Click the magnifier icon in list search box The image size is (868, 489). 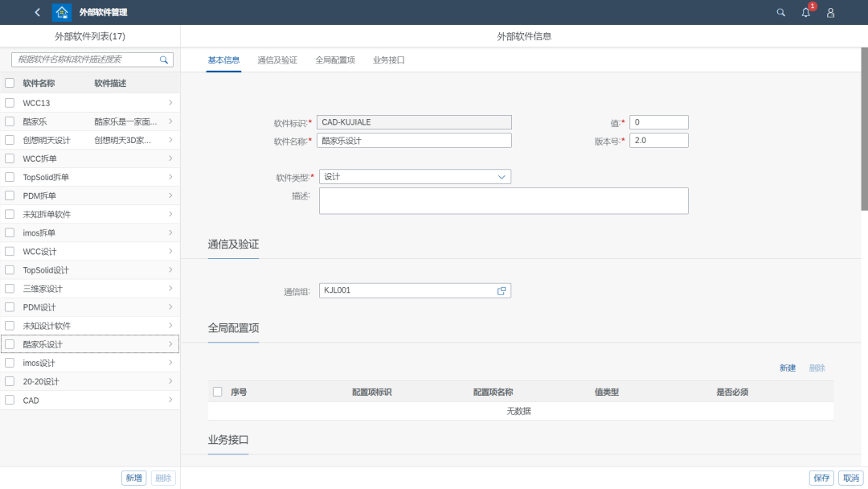164,60
